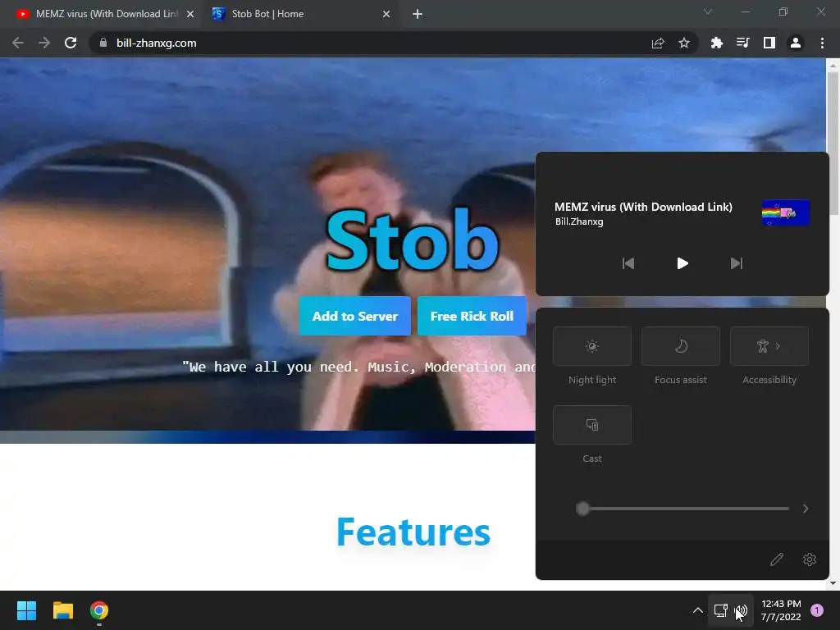Open the Cast quick setting
The image size is (840, 630).
[592, 425]
